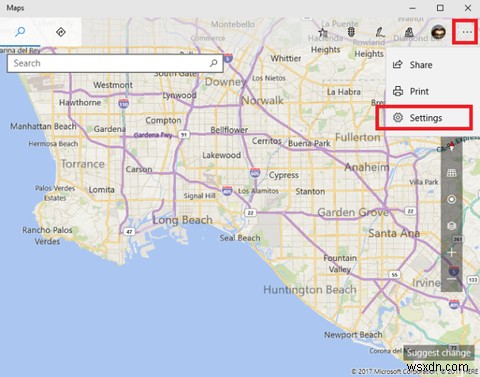Click the magnifier button in search box
The height and width of the screenshot is (377, 480).
click(214, 63)
